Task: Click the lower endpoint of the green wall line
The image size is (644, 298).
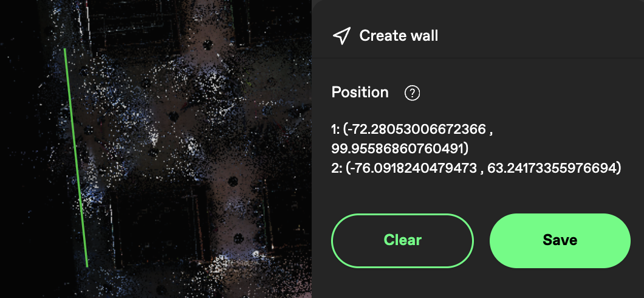Action: [x=87, y=266]
